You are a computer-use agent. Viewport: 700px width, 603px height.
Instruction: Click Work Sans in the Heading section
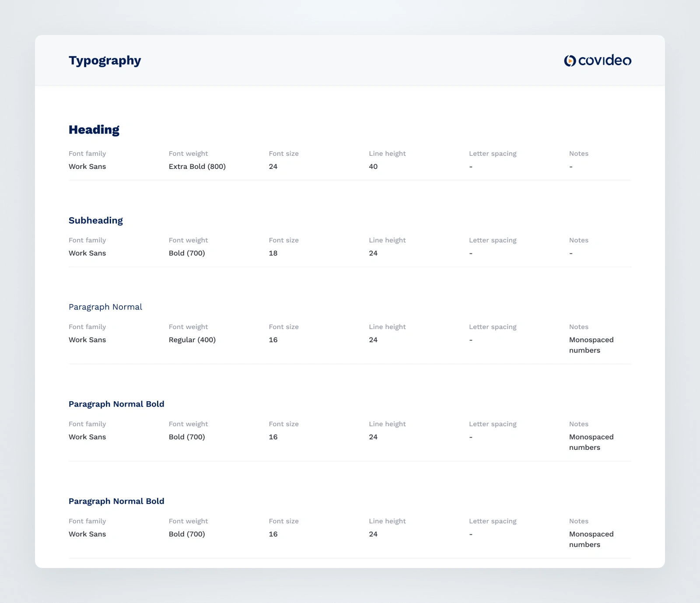pyautogui.click(x=87, y=166)
